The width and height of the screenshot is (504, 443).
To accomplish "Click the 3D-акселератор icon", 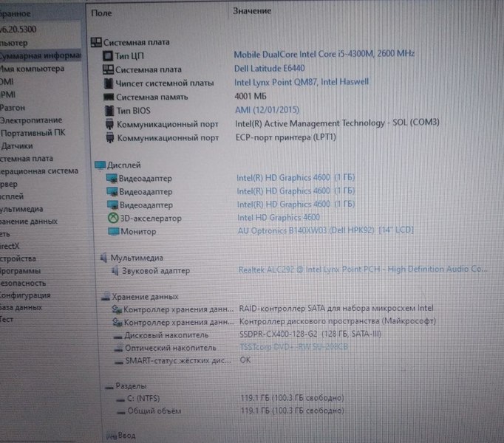I will tap(112, 218).
